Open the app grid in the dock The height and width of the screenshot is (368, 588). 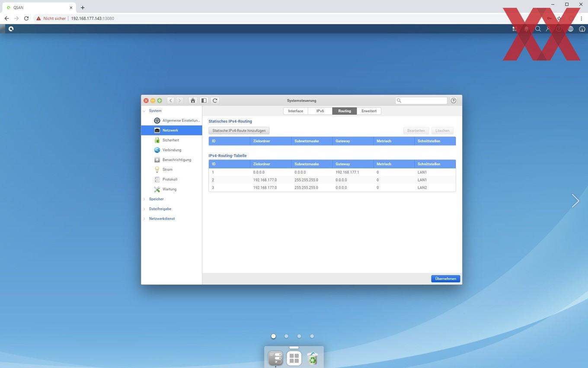[x=294, y=358]
